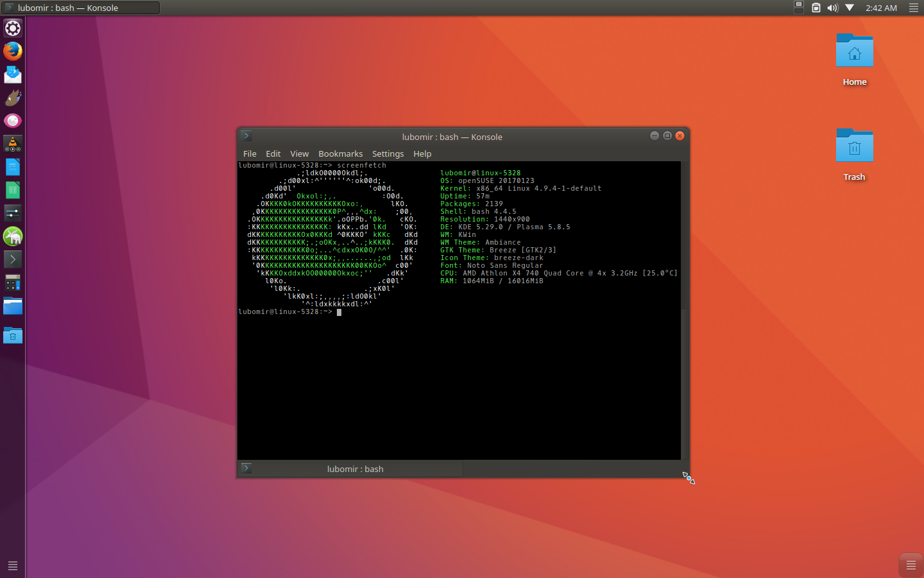The height and width of the screenshot is (578, 924).
Task: Click Konsole window title bar icon
Action: pyautogui.click(x=246, y=136)
